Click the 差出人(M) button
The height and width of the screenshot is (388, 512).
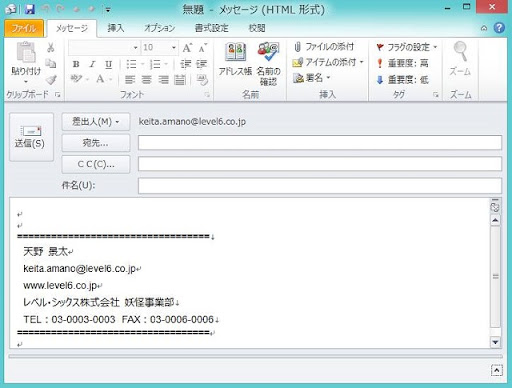click(96, 122)
